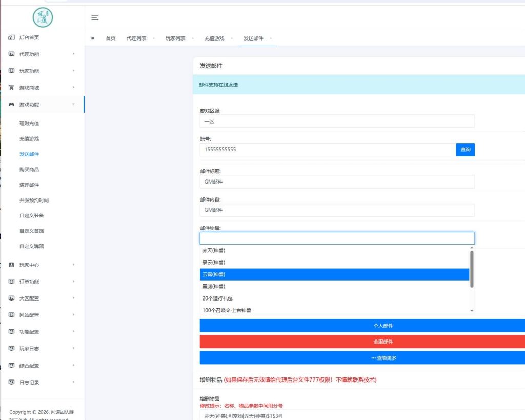Collapse the 游戏功能 menu arrow
Viewport: 525px width, 420px height.
[73, 104]
